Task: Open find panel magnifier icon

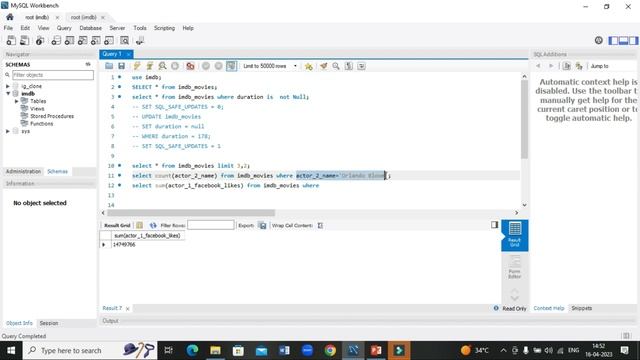Action: pyautogui.click(x=336, y=66)
